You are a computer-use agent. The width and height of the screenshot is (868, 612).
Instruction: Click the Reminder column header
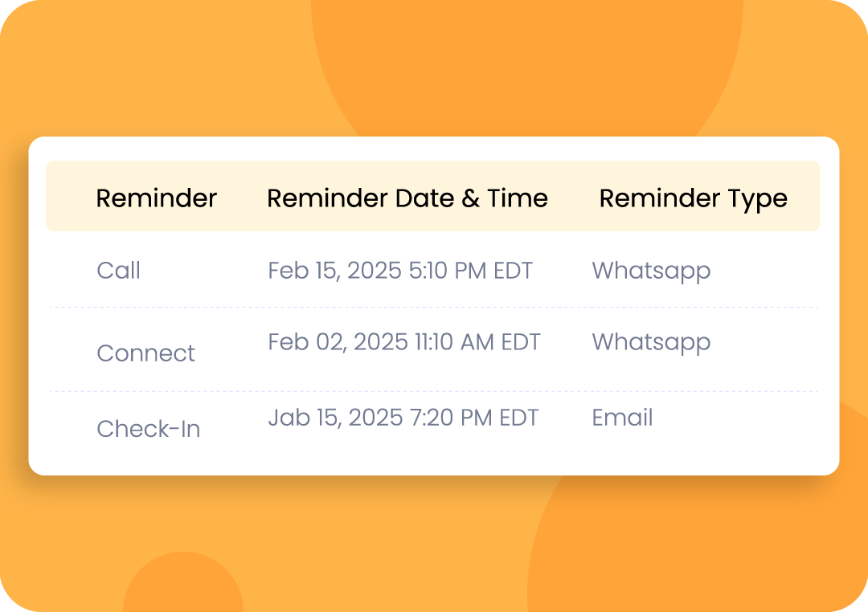156,198
